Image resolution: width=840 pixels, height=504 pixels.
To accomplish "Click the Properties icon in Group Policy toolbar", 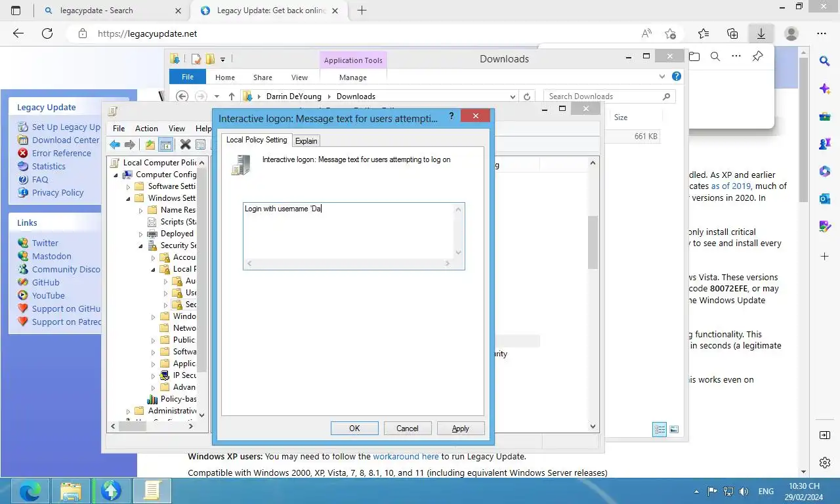I will tap(201, 144).
